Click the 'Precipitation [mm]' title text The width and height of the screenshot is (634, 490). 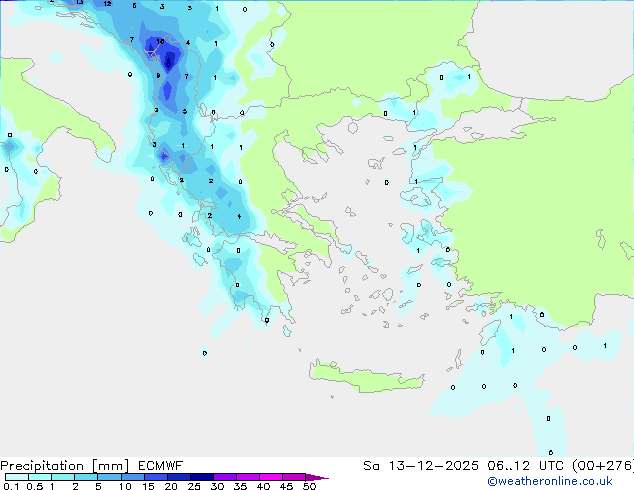tap(64, 466)
